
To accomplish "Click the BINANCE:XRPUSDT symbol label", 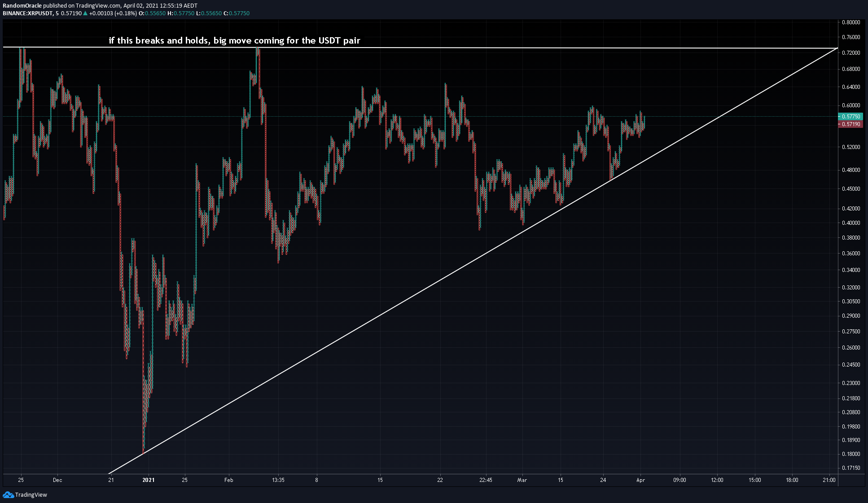I will pyautogui.click(x=27, y=13).
